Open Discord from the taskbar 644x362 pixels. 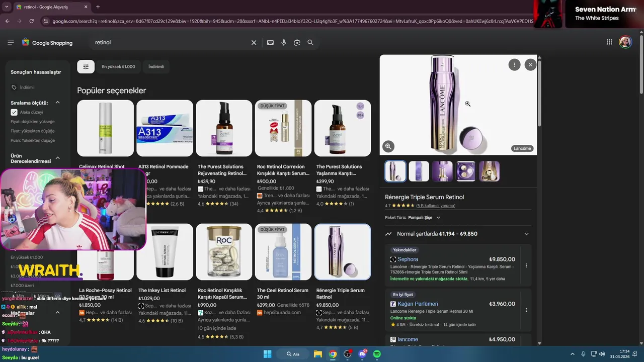362,354
